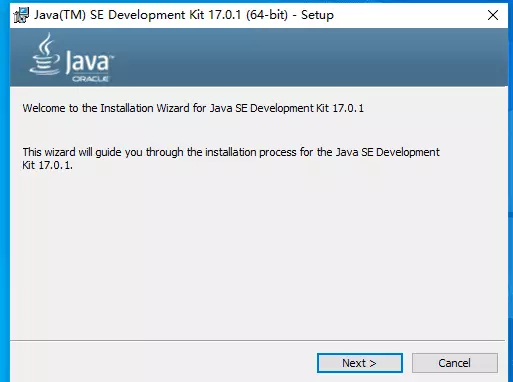Click the 'This wizard will guide you' paragraph
Image resolution: width=513 pixels, height=382 pixels.
pos(231,159)
